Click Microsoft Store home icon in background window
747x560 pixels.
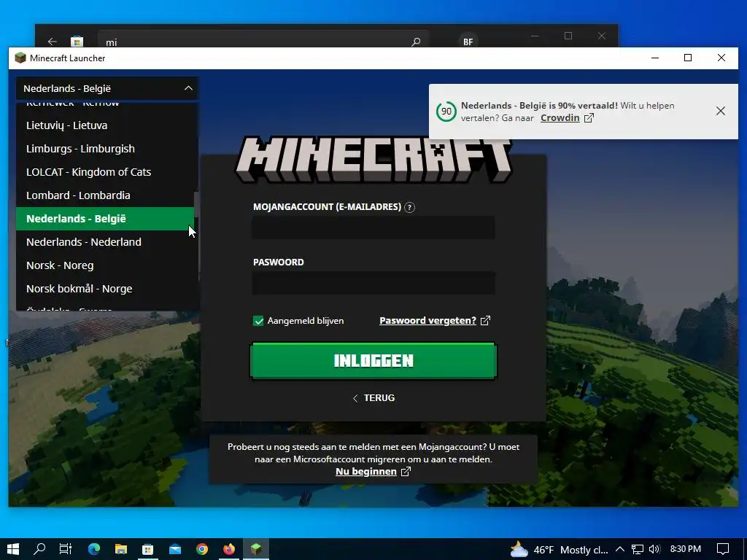pyautogui.click(x=77, y=42)
